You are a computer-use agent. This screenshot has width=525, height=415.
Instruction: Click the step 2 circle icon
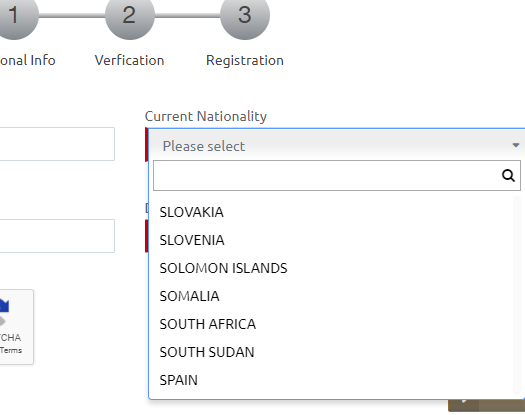click(130, 15)
